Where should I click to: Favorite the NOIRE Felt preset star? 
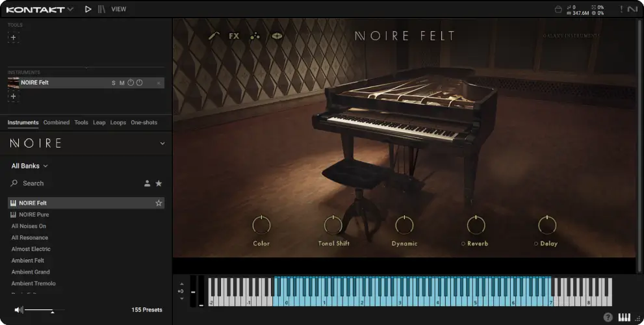coord(159,203)
